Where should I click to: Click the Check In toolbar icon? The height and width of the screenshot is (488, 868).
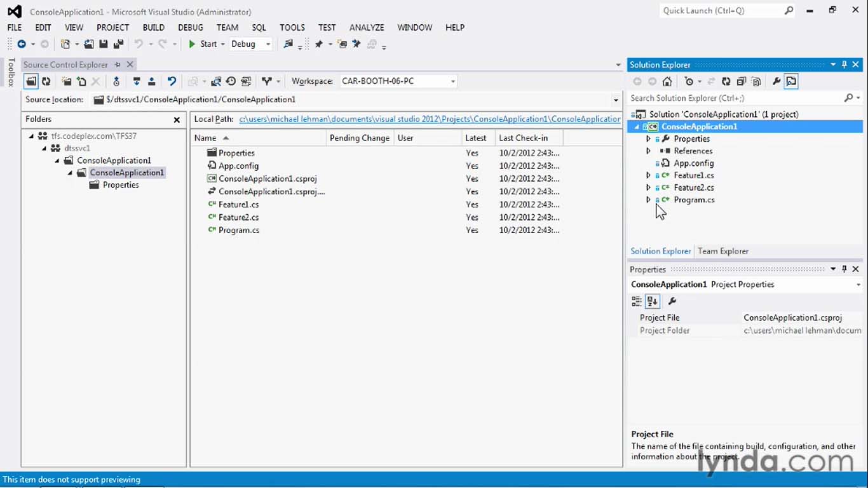151,81
